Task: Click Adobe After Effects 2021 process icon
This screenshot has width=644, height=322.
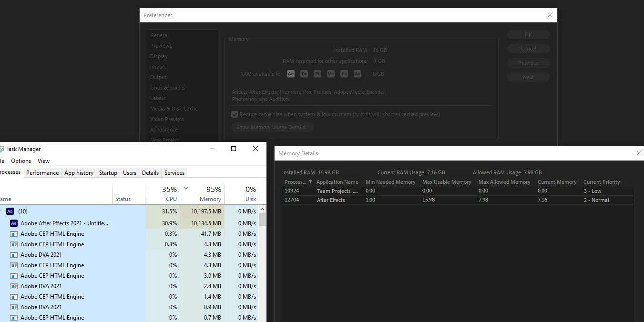Action: [x=14, y=223]
